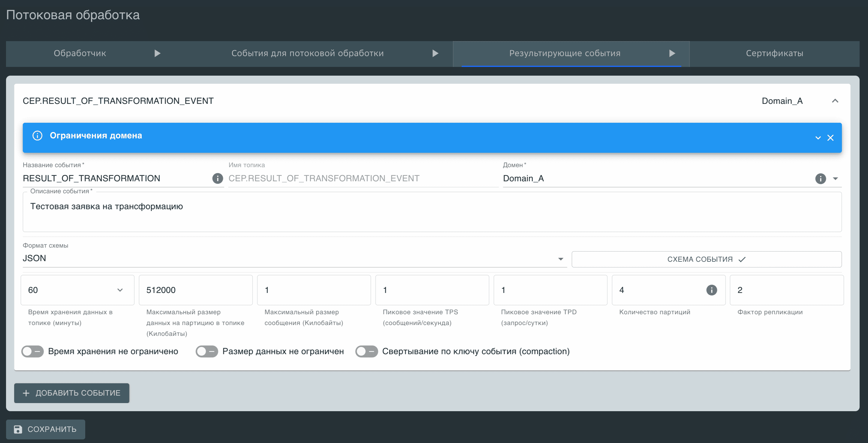Screen dimensions: 868x443
Task: Click the Добавить событие button
Action: pos(72,393)
